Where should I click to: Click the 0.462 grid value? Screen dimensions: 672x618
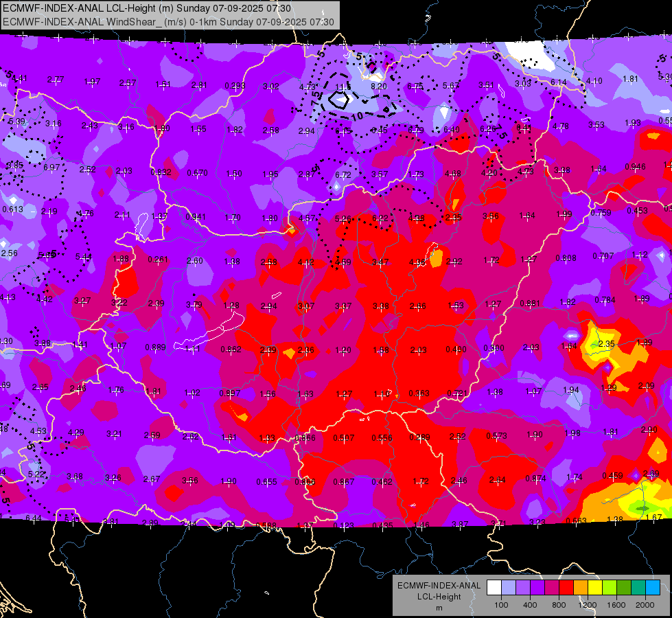click(382, 481)
